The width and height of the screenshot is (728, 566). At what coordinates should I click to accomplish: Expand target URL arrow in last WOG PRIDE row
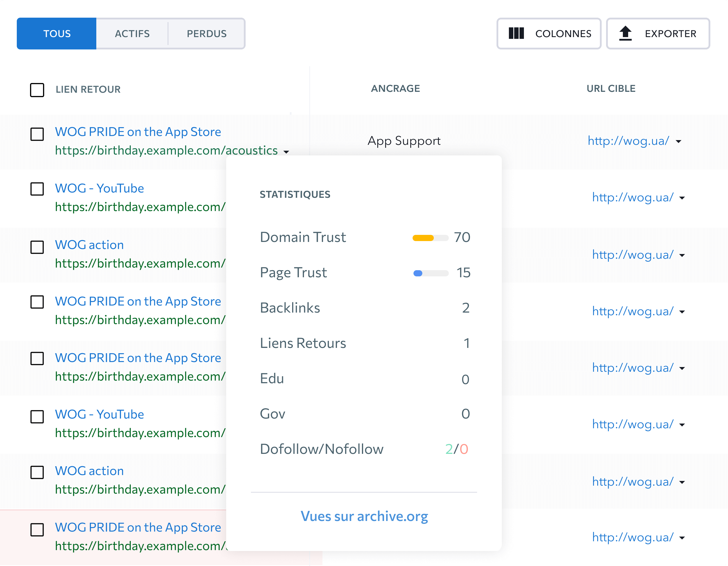point(682,538)
